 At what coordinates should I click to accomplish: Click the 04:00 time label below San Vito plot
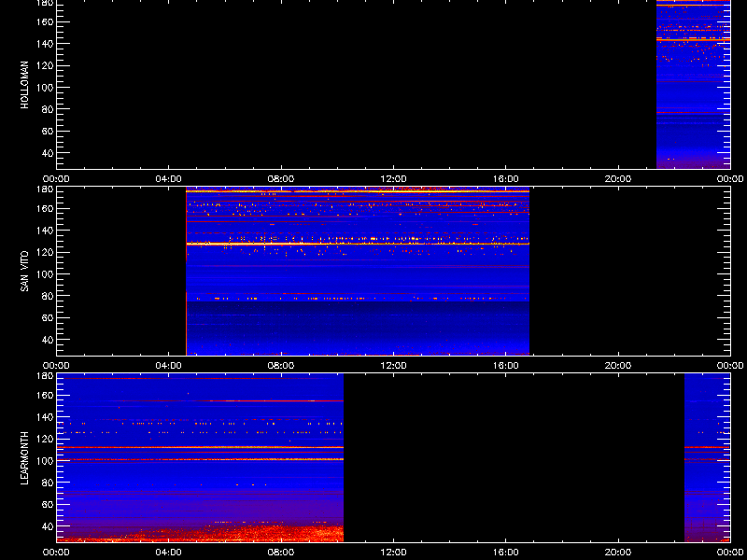169,366
